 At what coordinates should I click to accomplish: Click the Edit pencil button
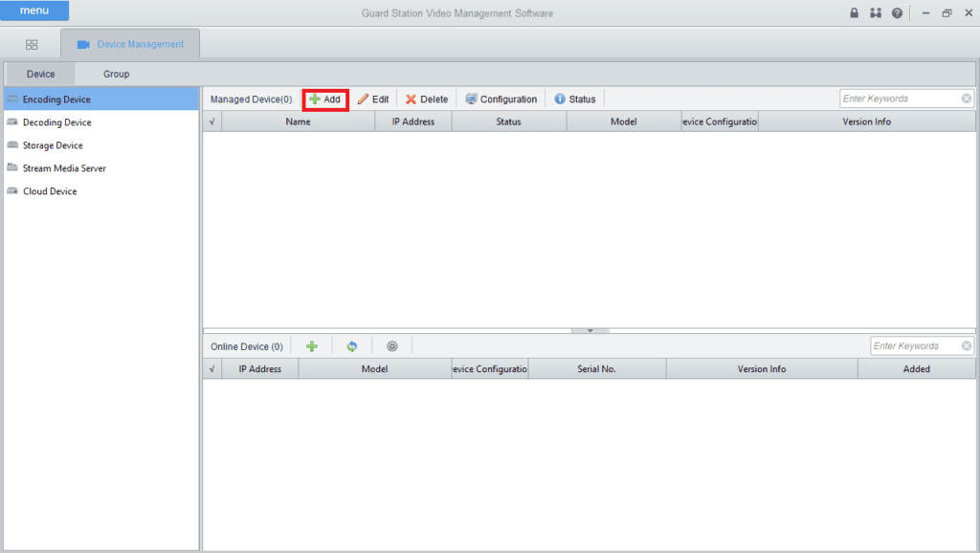coord(373,100)
